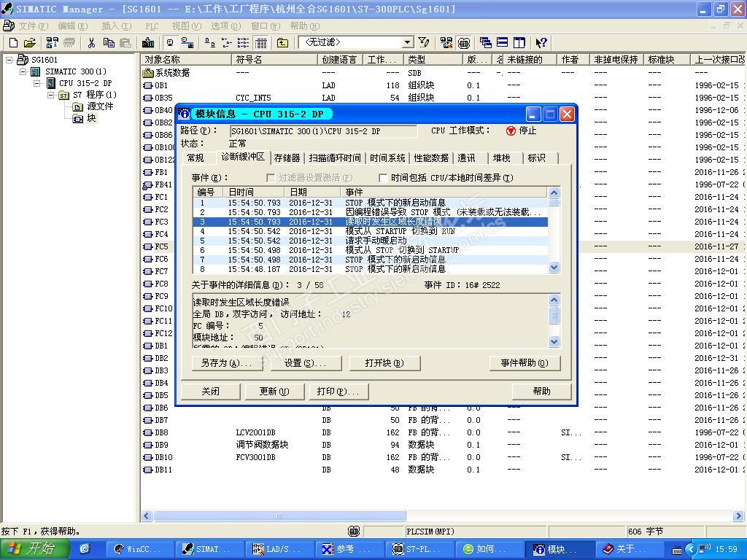Click the Tile Vertically windows icon
The image size is (747, 560).
click(x=519, y=43)
